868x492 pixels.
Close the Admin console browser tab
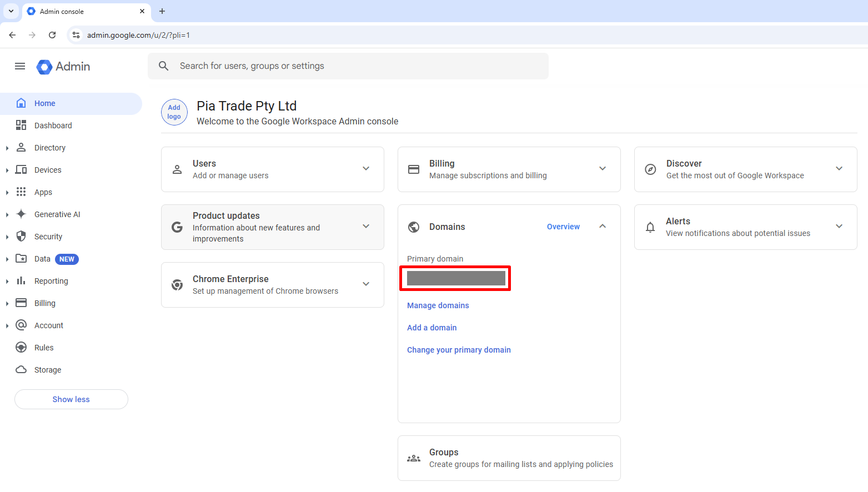[x=142, y=11]
